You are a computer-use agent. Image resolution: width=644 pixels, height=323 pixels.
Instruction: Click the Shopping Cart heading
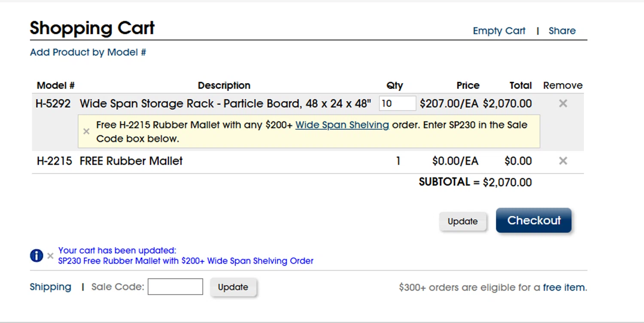click(x=92, y=28)
